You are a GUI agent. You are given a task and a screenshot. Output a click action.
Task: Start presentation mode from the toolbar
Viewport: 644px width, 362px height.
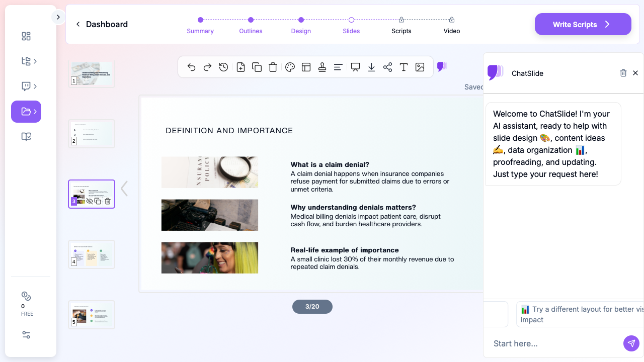(x=355, y=67)
